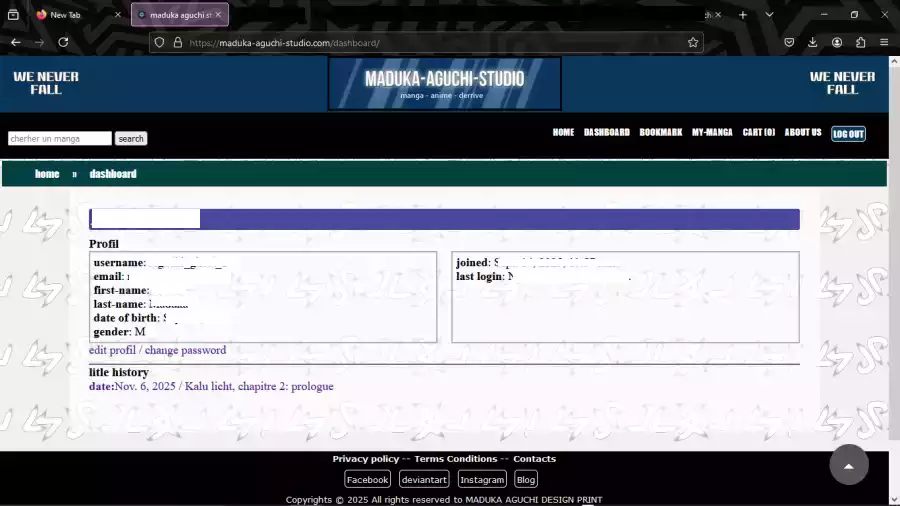
Task: Open the Instagram footer button
Action: (482, 479)
